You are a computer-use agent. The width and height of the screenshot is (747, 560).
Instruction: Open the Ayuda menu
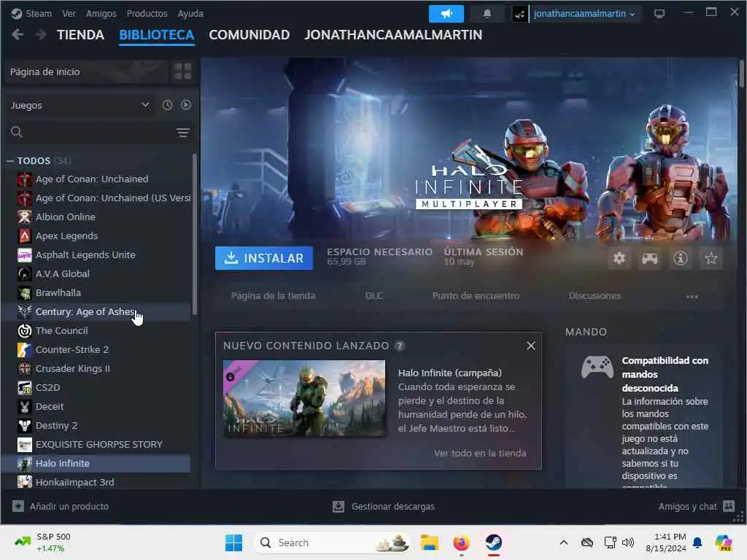click(x=190, y=14)
